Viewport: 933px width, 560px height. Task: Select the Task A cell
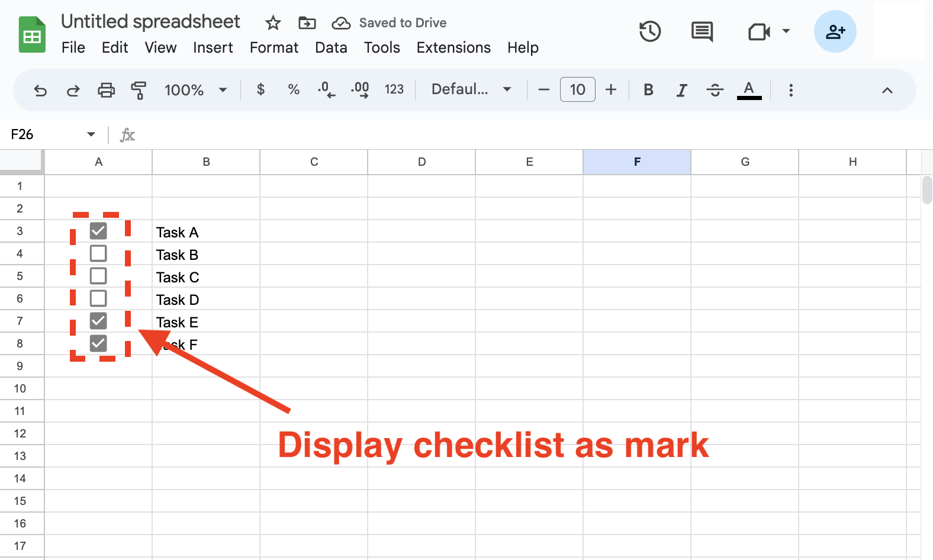point(206,231)
